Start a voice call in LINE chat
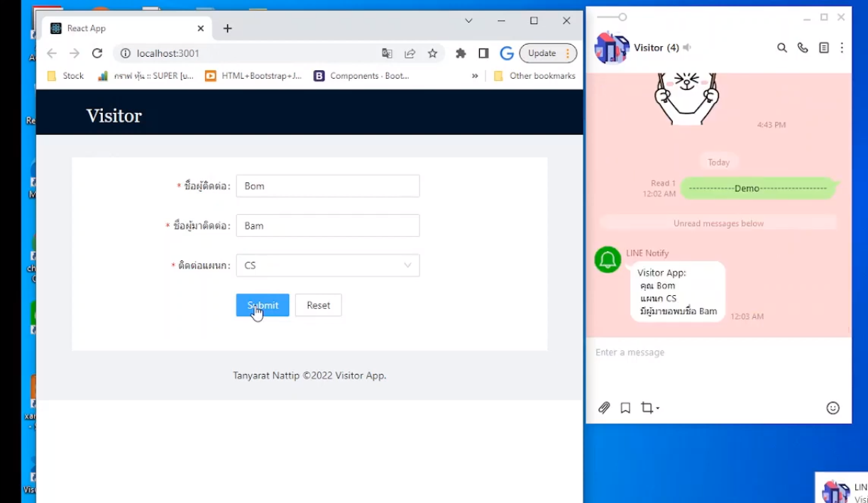This screenshot has width=868, height=503. pyautogui.click(x=803, y=48)
